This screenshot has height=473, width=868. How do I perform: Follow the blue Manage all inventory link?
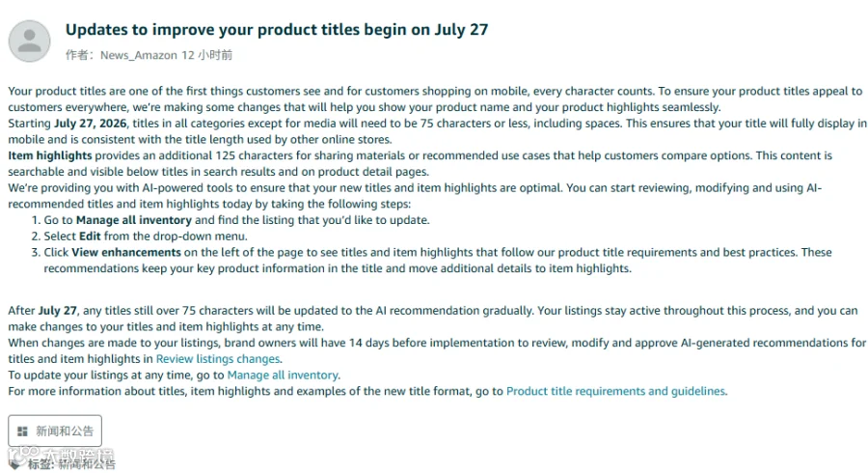pyautogui.click(x=283, y=375)
